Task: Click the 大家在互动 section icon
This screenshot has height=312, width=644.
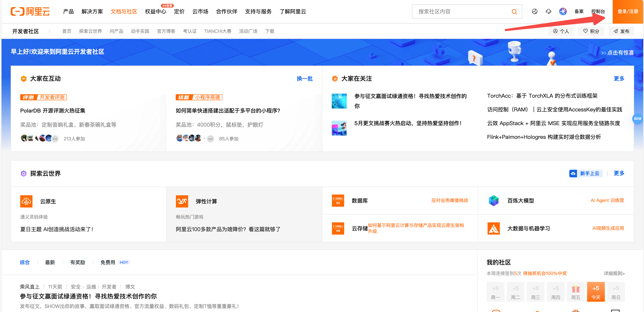Action: [23, 79]
